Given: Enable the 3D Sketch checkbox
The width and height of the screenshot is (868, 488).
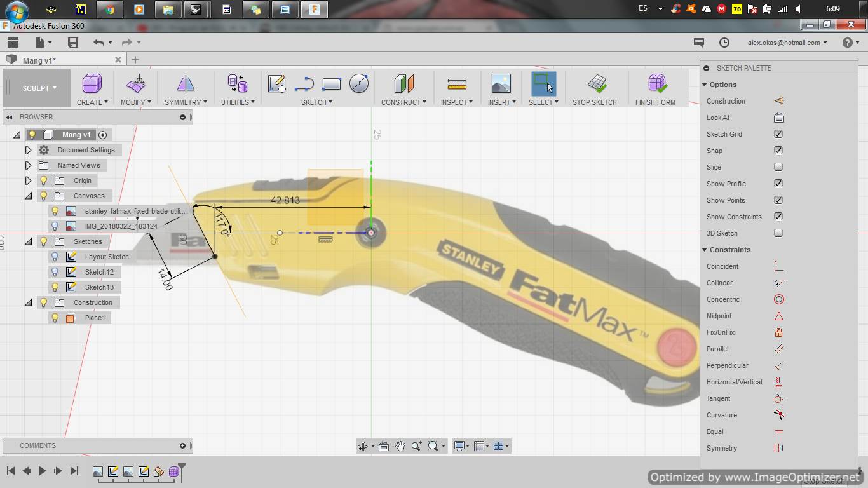Looking at the screenshot, I should [778, 233].
